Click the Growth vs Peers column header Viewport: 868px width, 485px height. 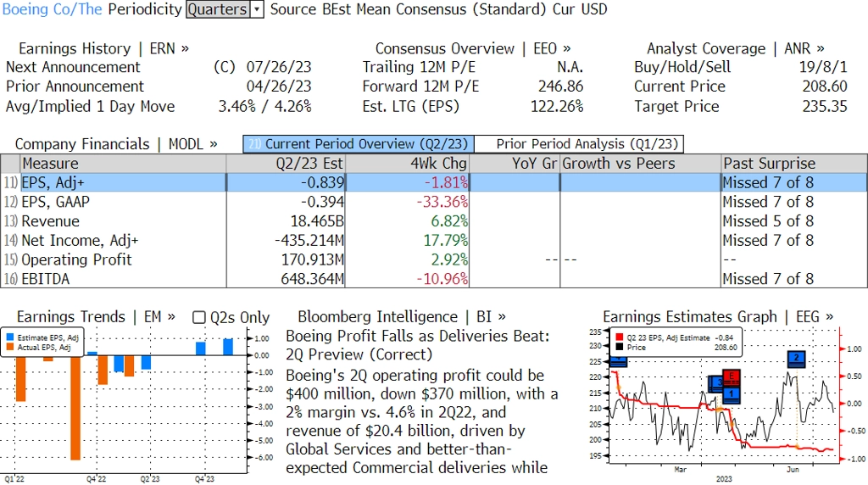641,164
